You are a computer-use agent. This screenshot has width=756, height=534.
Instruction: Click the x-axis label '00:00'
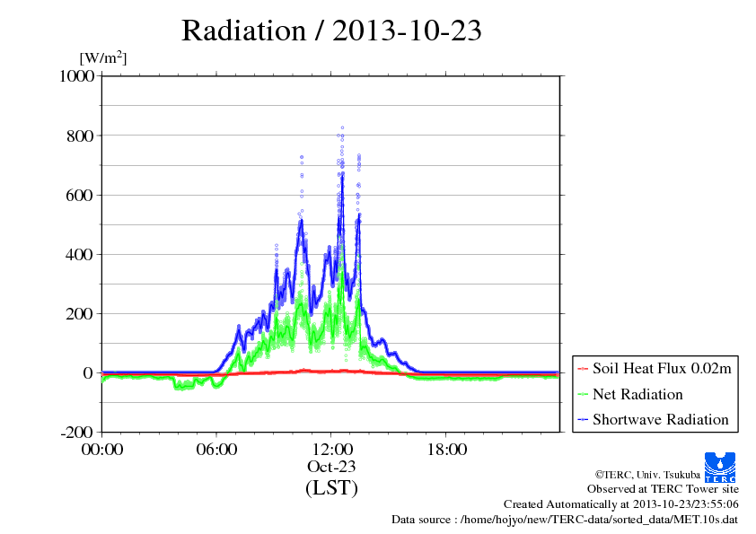102,449
